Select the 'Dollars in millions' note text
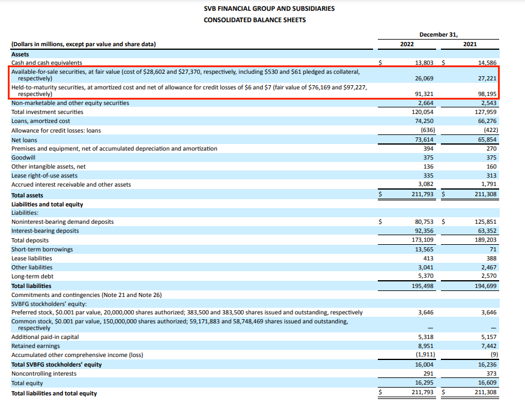525x420 pixels. (x=83, y=44)
